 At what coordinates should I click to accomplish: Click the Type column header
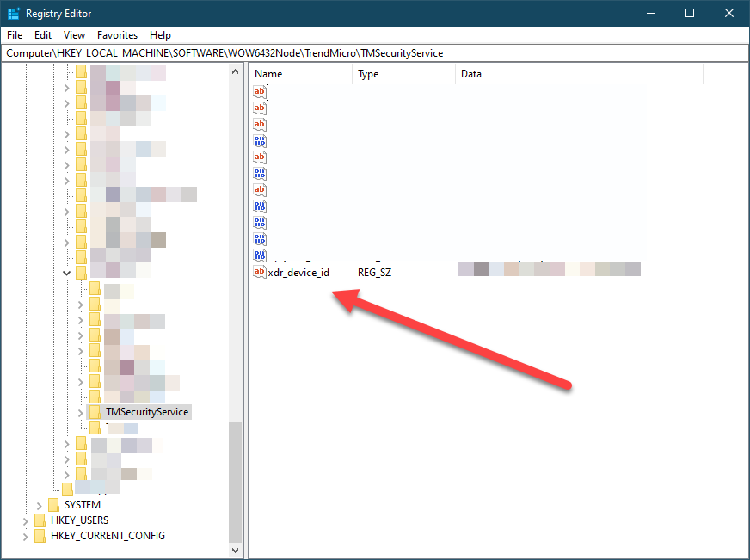pyautogui.click(x=403, y=74)
